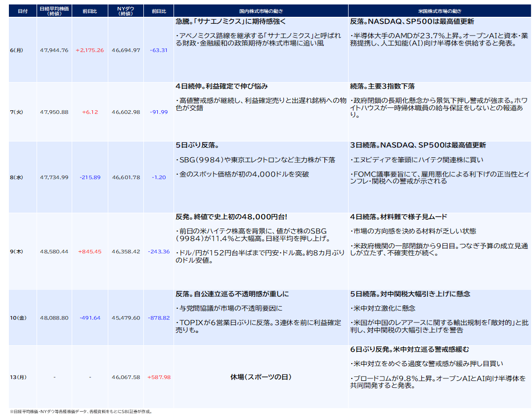
Task: Click the 急騰。「サナエノミクス」に期待感強く headline
Action: click(230, 22)
